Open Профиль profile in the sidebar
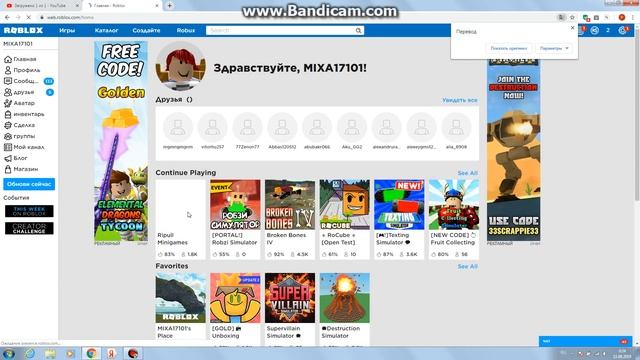 (x=22, y=70)
